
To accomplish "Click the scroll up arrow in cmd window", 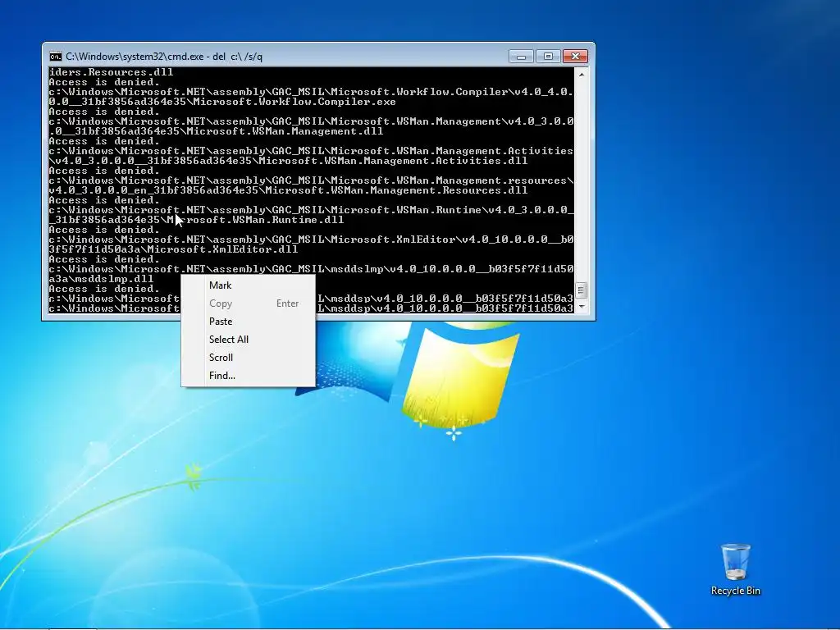I will click(x=582, y=75).
